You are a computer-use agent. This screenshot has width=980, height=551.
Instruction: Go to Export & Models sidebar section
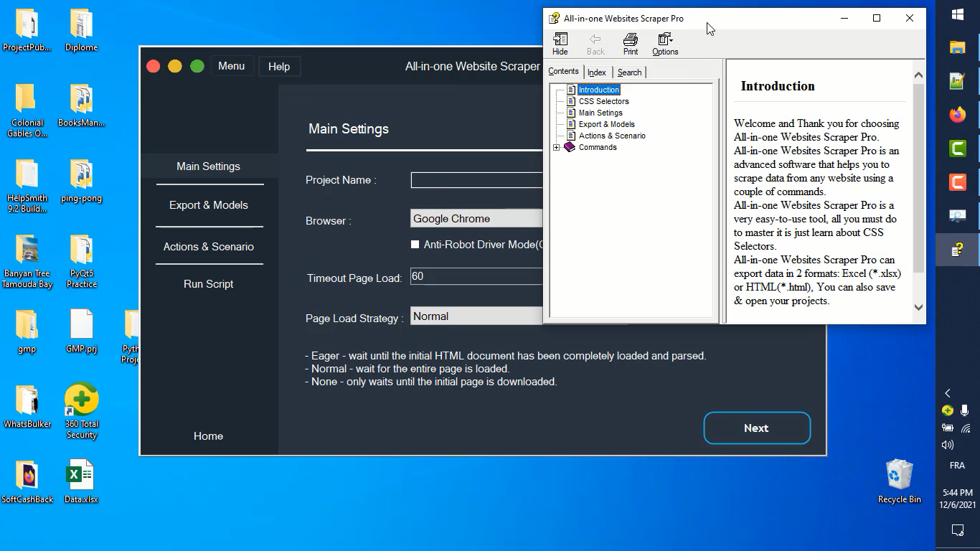click(209, 205)
